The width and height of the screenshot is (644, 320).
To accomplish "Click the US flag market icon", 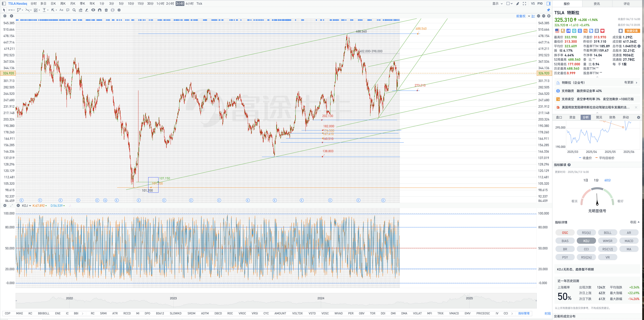I will 557,31.
